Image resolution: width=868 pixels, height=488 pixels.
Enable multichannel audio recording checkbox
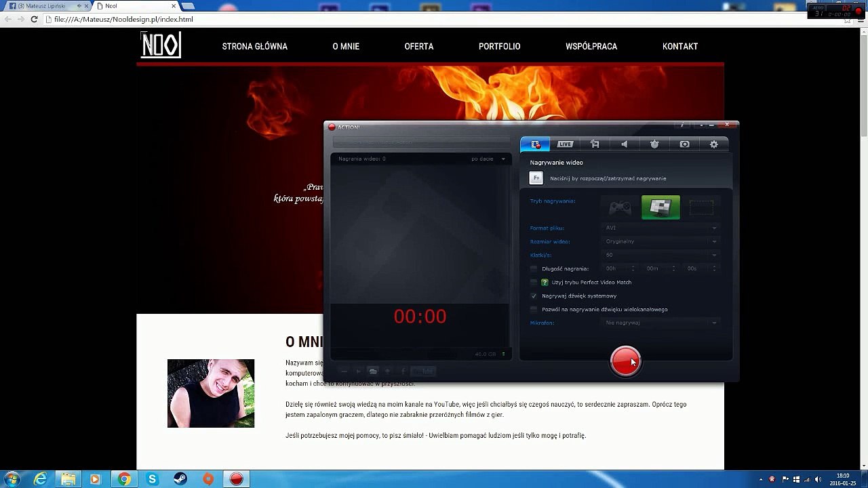coord(534,309)
